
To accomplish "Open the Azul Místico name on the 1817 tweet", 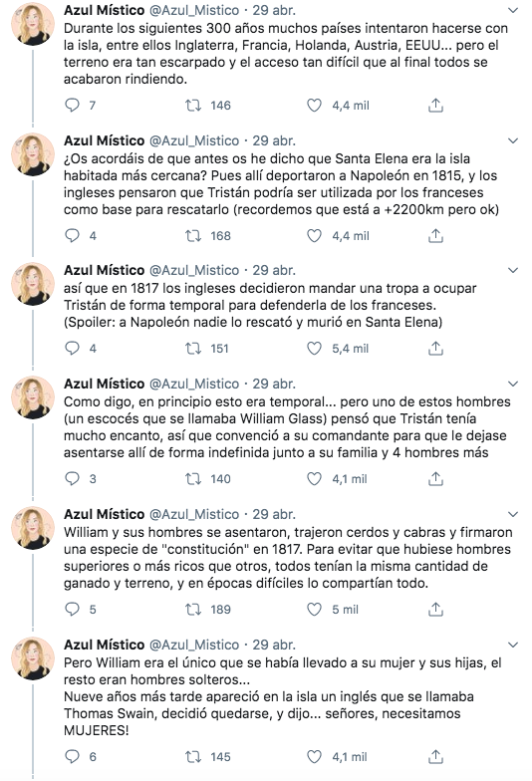I will [104, 271].
